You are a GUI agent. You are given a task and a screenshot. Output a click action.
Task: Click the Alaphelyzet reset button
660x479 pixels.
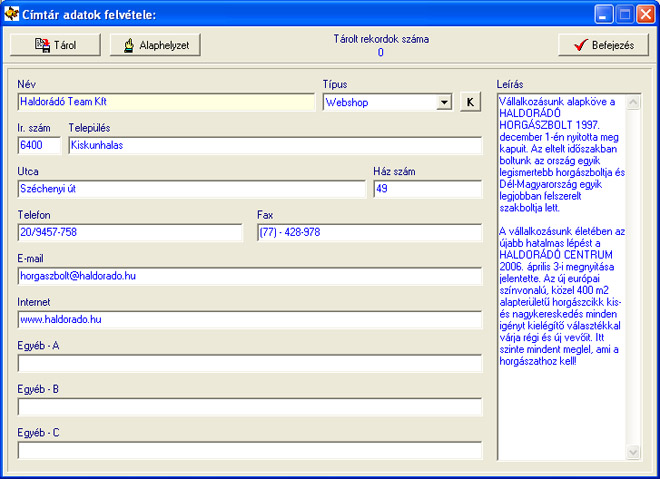tap(155, 45)
